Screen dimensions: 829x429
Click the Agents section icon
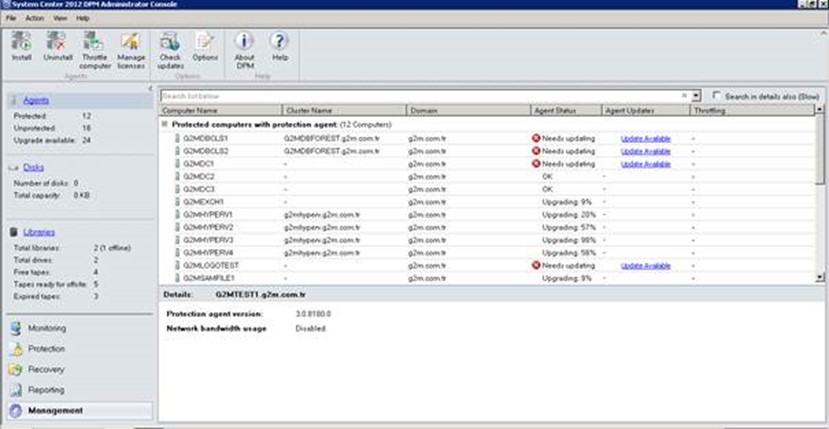click(x=14, y=100)
